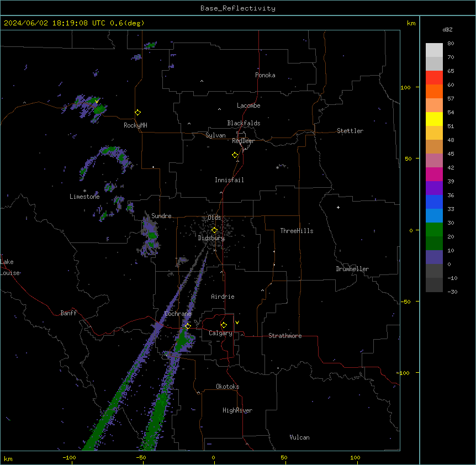Click the Strathmore label

(285, 336)
